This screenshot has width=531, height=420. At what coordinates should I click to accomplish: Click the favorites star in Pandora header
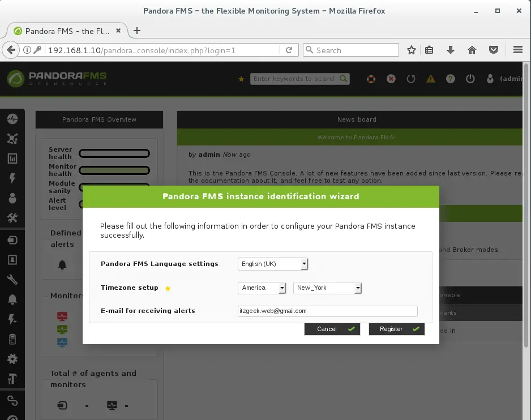[241, 79]
